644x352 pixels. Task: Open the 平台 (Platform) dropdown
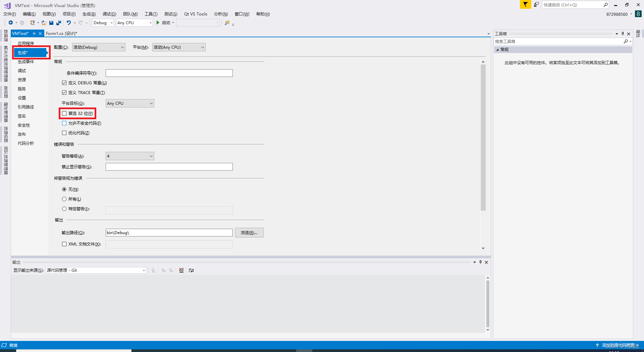[179, 47]
